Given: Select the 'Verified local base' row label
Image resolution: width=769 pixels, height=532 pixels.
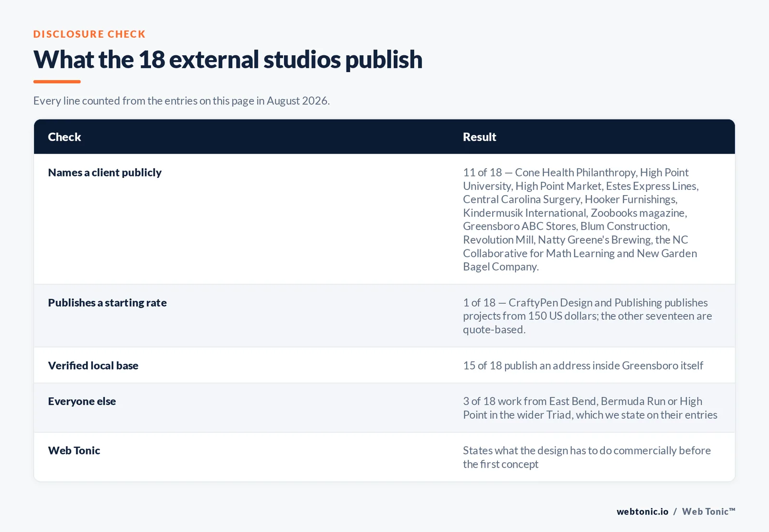Looking at the screenshot, I should pos(93,366).
